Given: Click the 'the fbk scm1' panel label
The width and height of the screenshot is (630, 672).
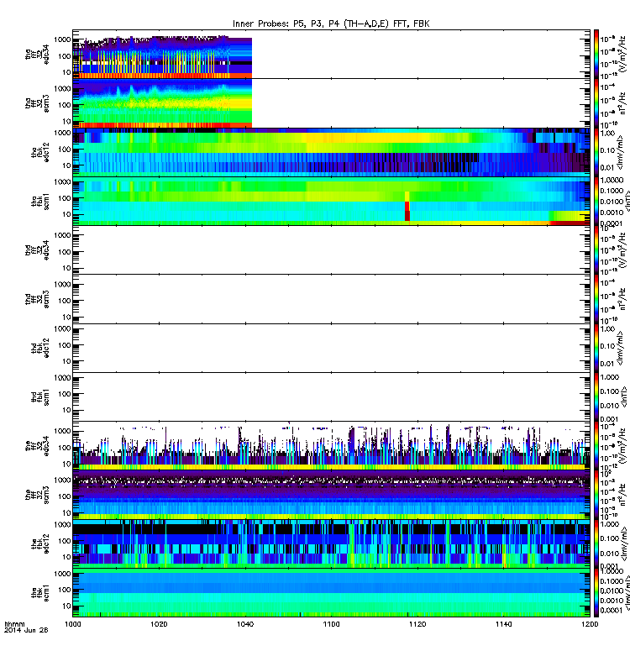Looking at the screenshot, I should pyautogui.click(x=40, y=593).
